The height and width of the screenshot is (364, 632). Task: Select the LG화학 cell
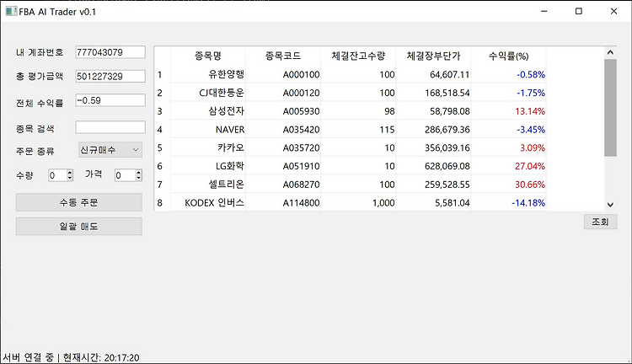[208, 166]
